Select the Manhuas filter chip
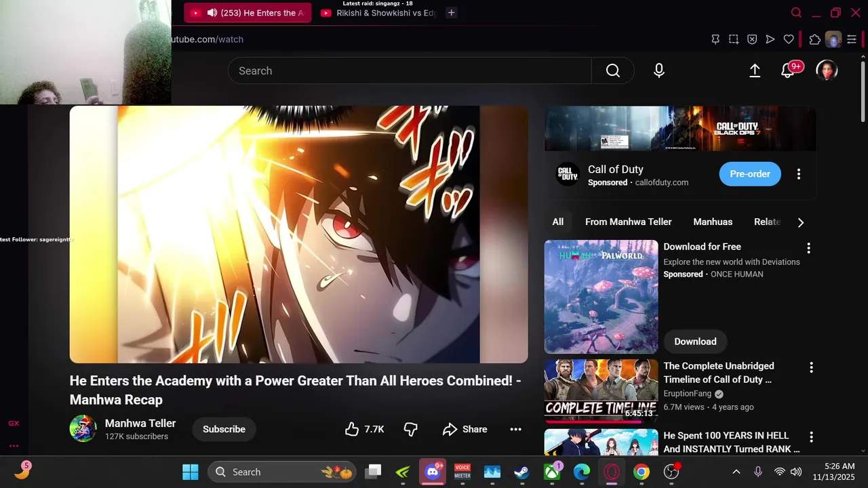Screen dimensions: 868x488 713,222
